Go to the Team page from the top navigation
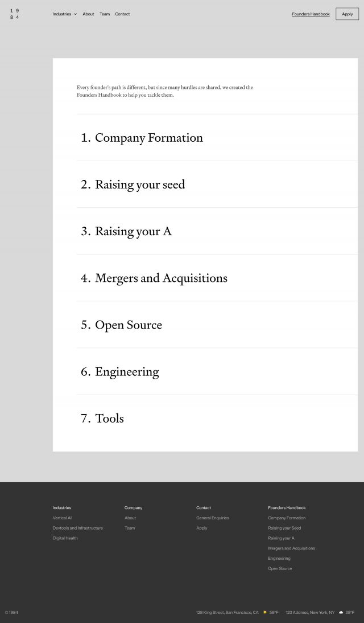 pyautogui.click(x=105, y=14)
